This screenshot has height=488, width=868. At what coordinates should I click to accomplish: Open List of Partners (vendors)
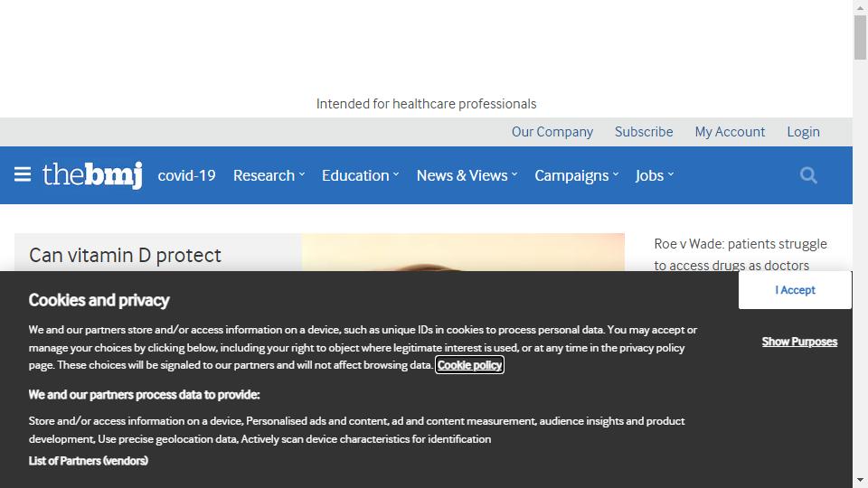89,460
